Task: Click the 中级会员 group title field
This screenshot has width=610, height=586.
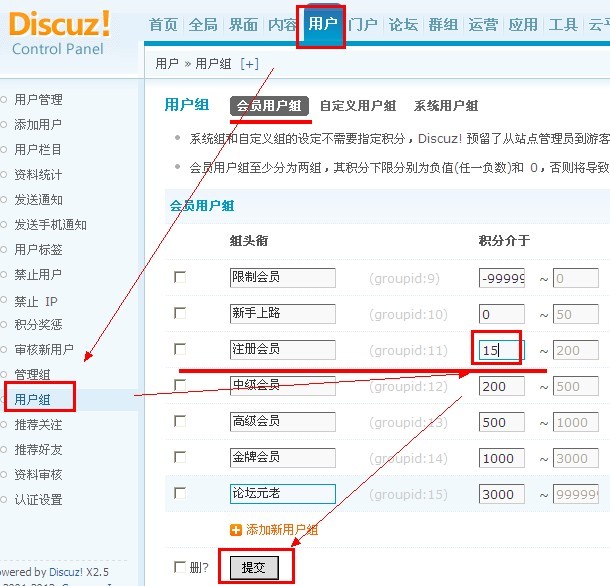Action: [282, 386]
